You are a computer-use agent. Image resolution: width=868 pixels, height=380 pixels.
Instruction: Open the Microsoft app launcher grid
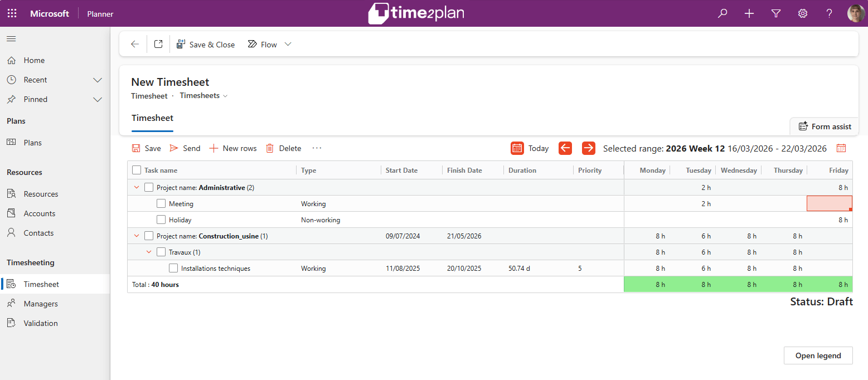coord(12,13)
